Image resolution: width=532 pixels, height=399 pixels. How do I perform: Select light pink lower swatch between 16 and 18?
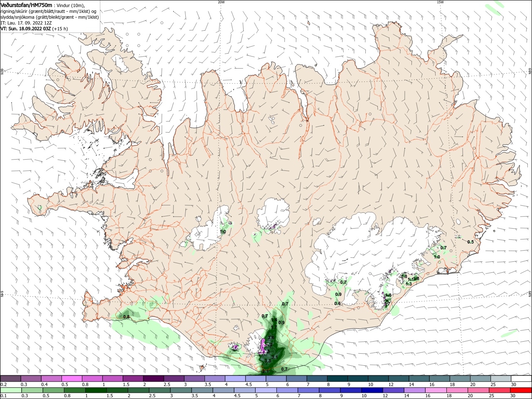click(x=436, y=390)
